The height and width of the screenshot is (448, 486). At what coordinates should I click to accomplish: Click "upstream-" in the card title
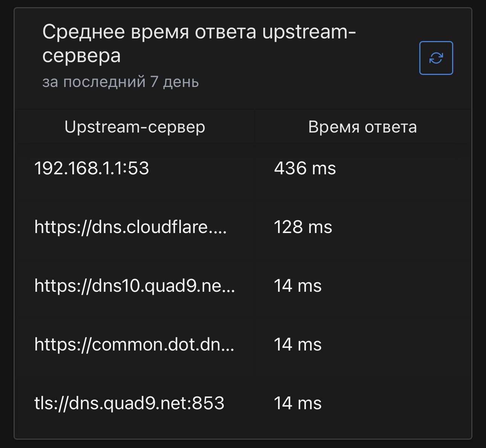(309, 32)
